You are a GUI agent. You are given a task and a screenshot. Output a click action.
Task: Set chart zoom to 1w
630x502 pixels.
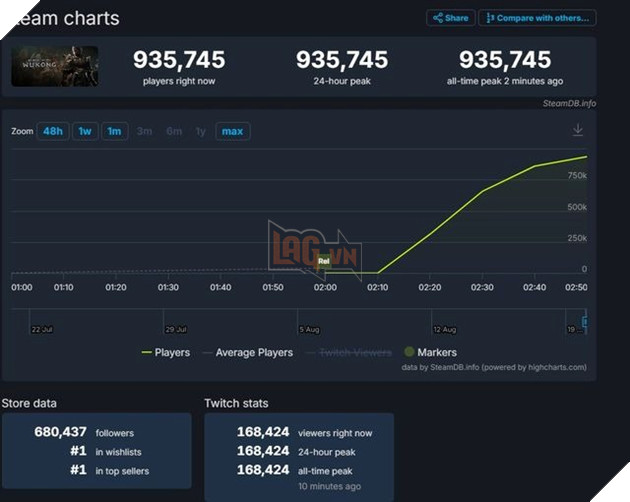[x=84, y=131]
